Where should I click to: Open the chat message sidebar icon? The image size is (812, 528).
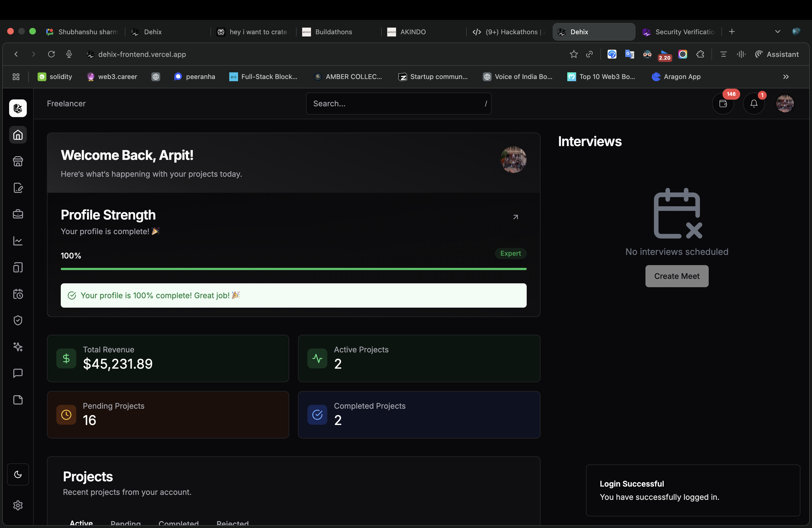pos(18,373)
